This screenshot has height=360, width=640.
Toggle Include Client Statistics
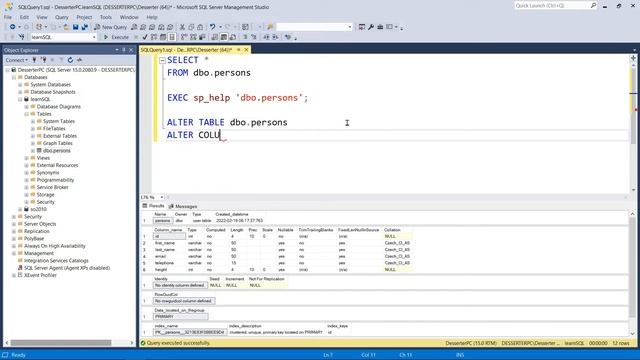[202, 37]
